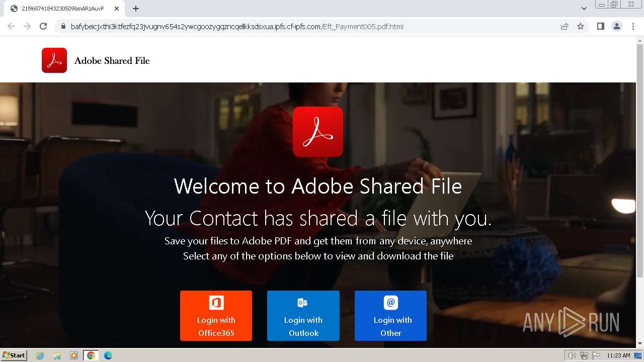
Task: Click the Adobe logo in page header
Action: [54, 60]
